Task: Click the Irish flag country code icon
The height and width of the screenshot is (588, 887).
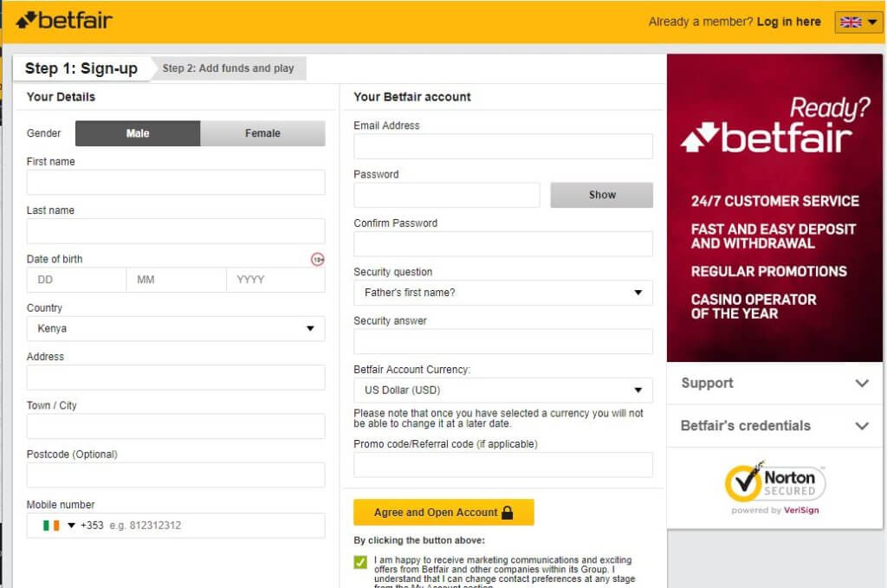Action: point(51,526)
